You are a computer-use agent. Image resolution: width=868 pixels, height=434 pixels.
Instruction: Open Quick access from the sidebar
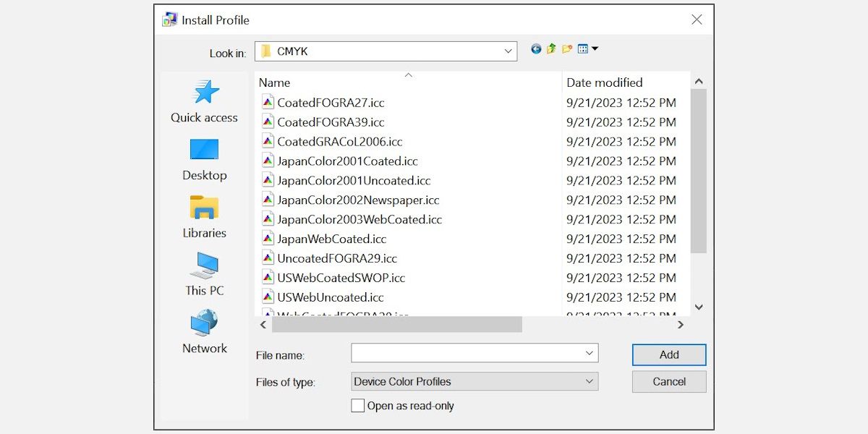pyautogui.click(x=204, y=101)
